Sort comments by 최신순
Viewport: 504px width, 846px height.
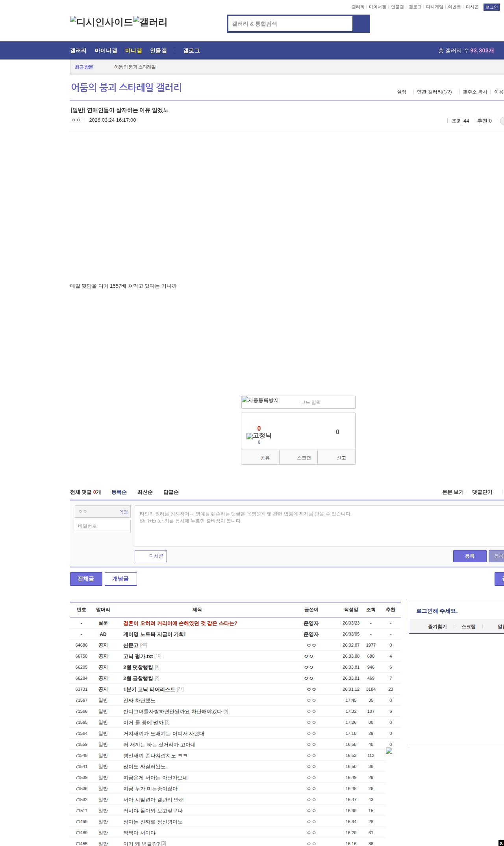pyautogui.click(x=145, y=492)
